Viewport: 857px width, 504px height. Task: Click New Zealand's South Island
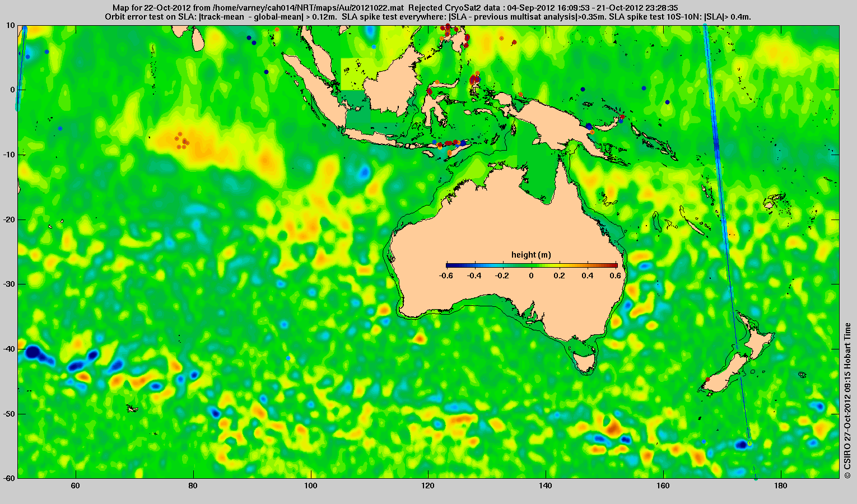725,372
